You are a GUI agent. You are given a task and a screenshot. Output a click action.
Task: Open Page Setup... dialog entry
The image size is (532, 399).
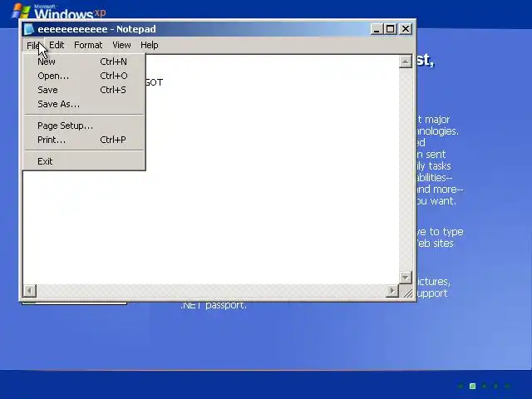pos(84,126)
